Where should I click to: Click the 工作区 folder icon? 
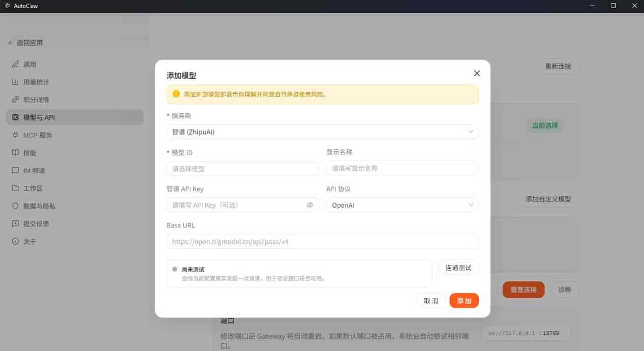click(x=15, y=188)
